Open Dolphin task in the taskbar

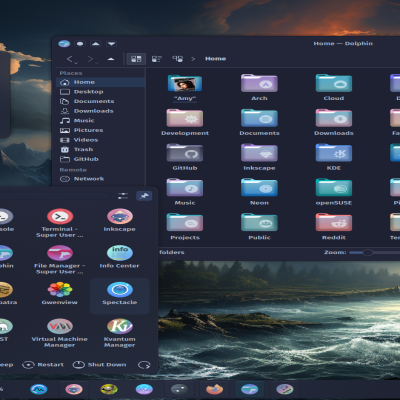click(249, 389)
